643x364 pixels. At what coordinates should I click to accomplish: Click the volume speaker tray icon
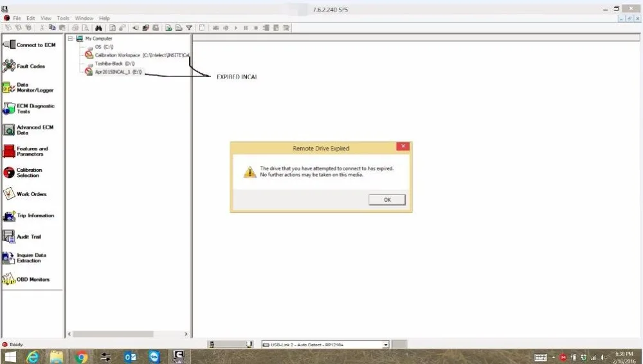click(x=603, y=358)
